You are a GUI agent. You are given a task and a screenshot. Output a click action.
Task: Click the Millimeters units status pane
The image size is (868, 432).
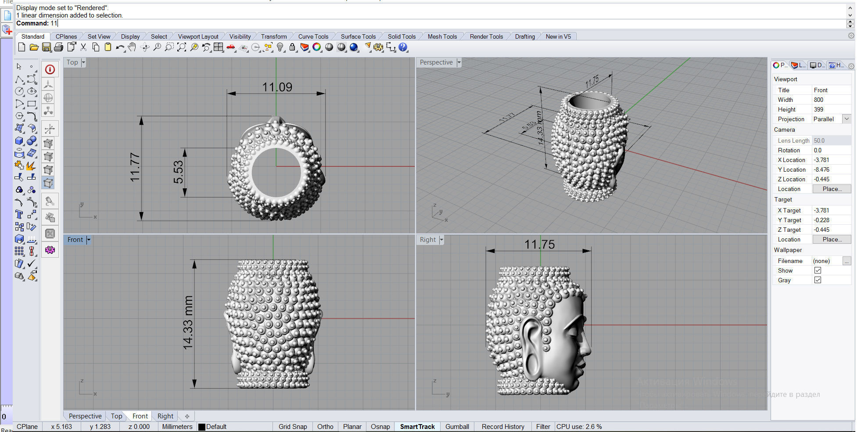coord(177,426)
